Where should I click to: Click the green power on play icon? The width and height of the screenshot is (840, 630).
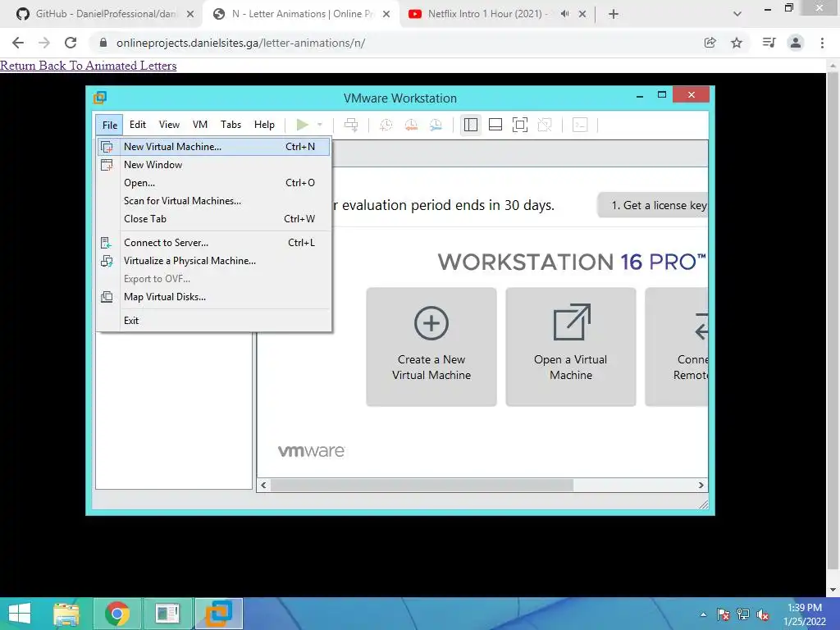302,125
